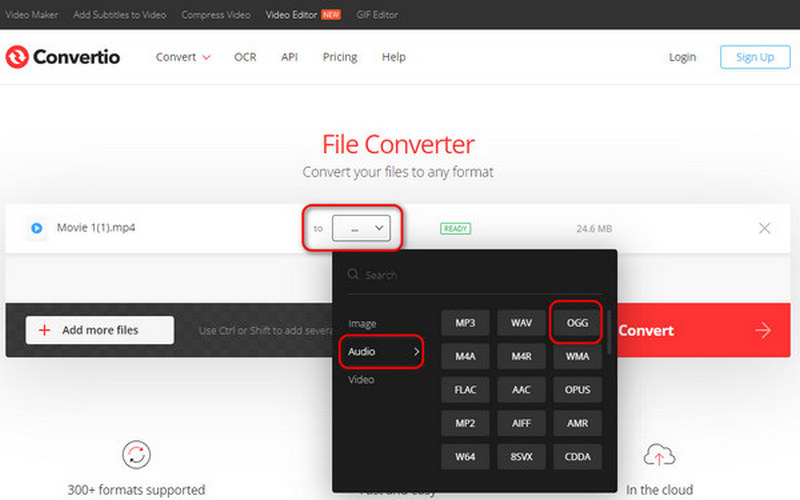Viewport: 800px width, 500px height.
Task: Pick the FLAC audio format
Action: coord(465,390)
